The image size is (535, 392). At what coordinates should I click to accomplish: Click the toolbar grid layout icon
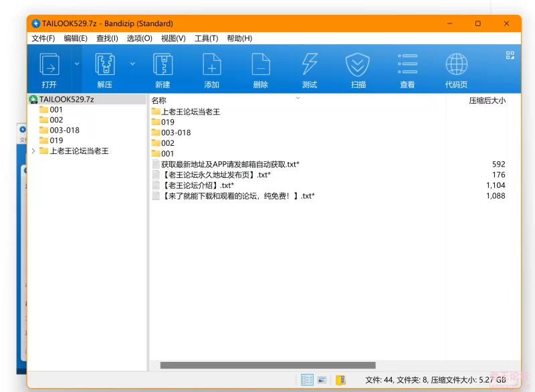[510, 56]
